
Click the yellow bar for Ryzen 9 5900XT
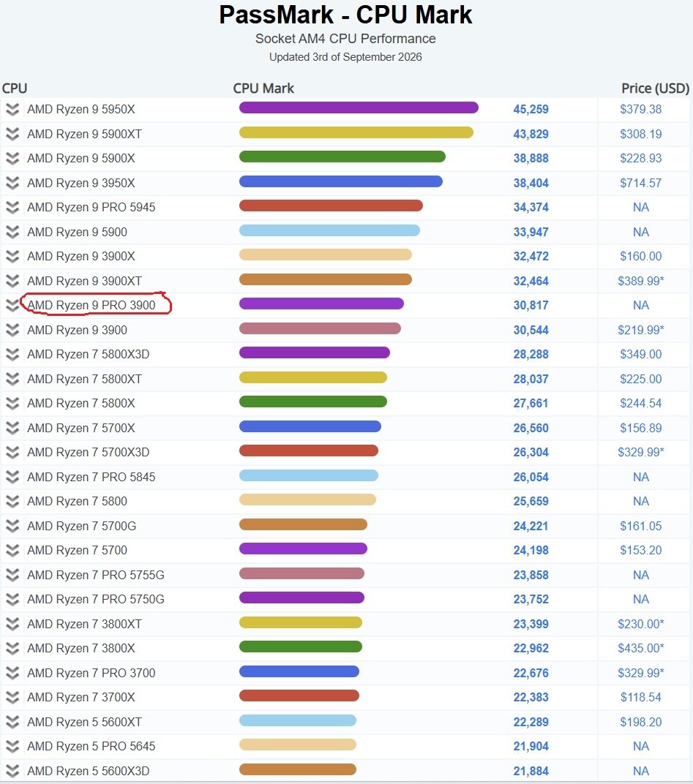[356, 132]
